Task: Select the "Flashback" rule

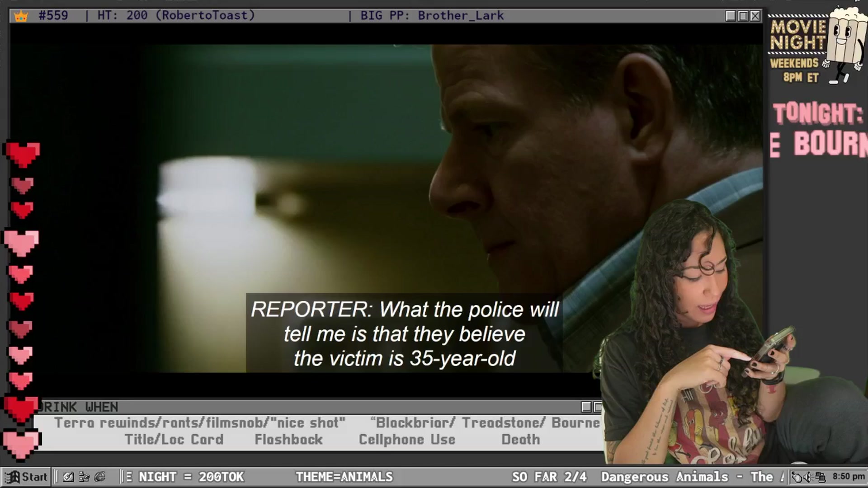Action: (x=288, y=439)
